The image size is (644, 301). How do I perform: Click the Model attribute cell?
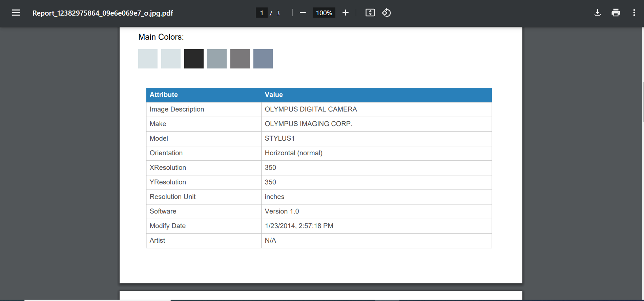point(204,139)
